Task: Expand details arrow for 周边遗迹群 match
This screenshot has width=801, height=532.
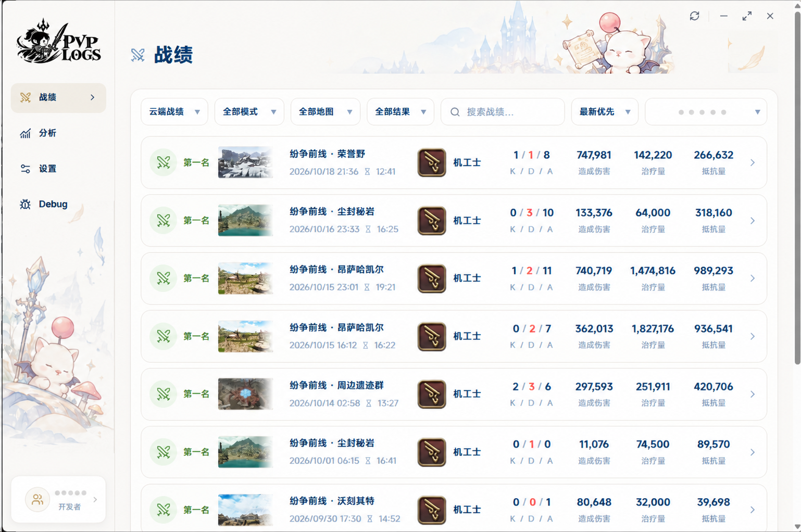Action: click(x=753, y=394)
